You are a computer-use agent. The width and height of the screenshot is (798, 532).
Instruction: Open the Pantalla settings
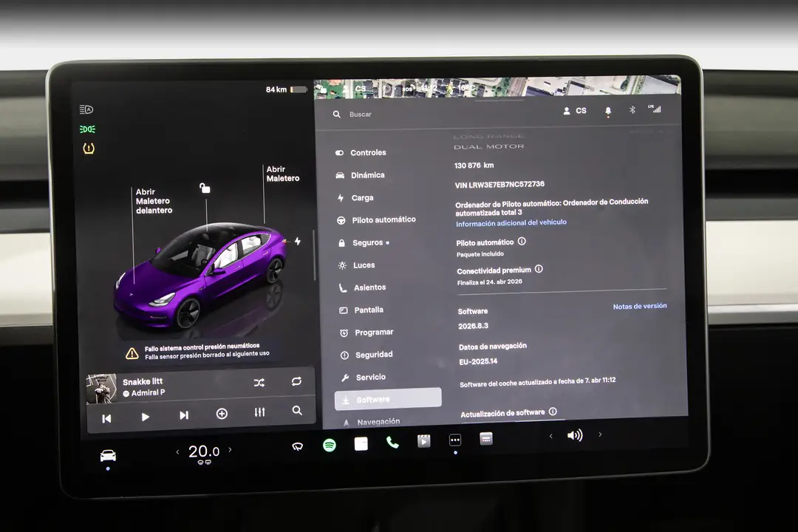361,310
